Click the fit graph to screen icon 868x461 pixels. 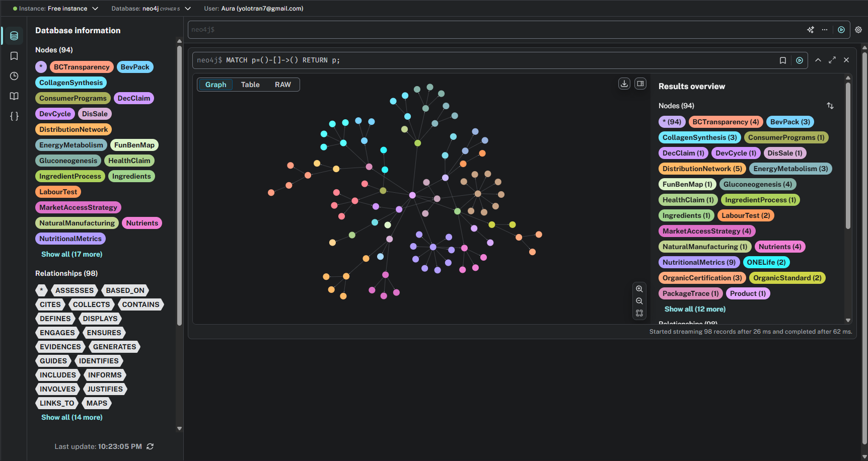(639, 313)
